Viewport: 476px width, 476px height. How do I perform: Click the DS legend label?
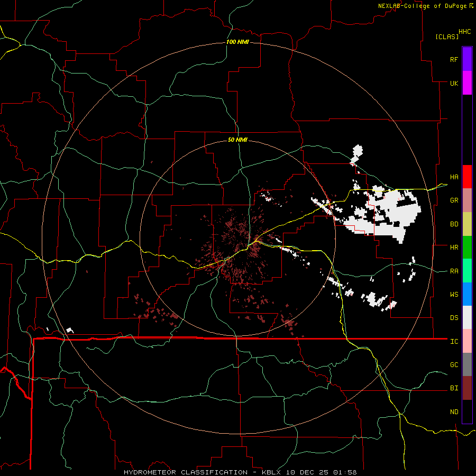(454, 318)
